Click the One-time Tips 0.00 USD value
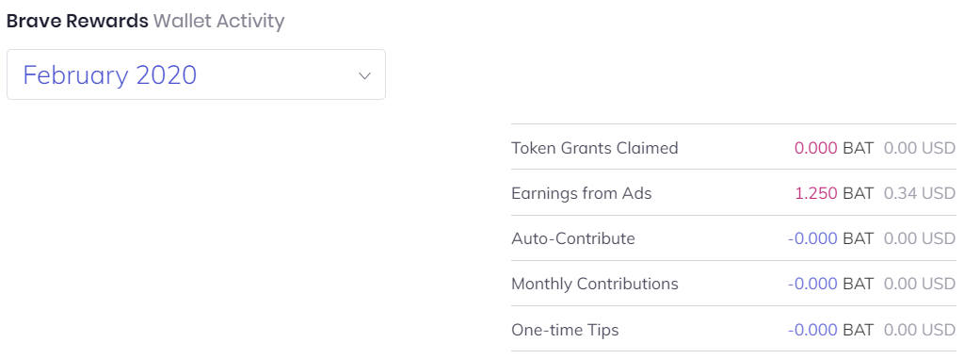 pos(920,330)
